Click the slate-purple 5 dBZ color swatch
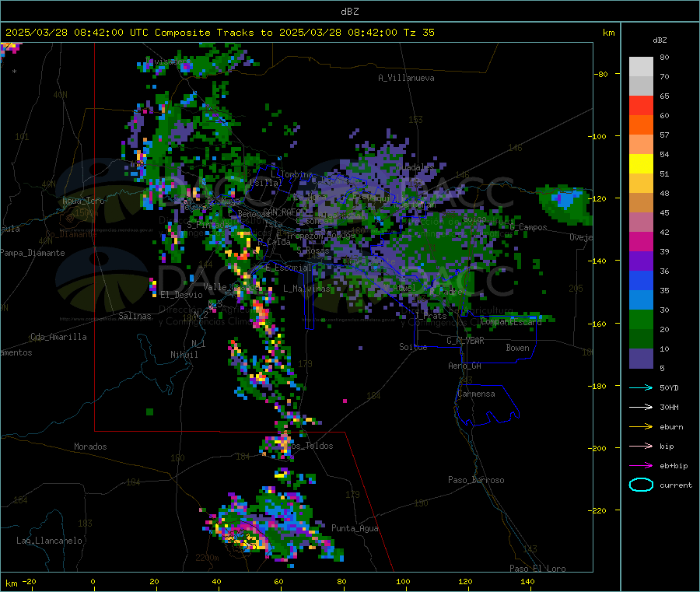The width and height of the screenshot is (700, 592). (641, 359)
